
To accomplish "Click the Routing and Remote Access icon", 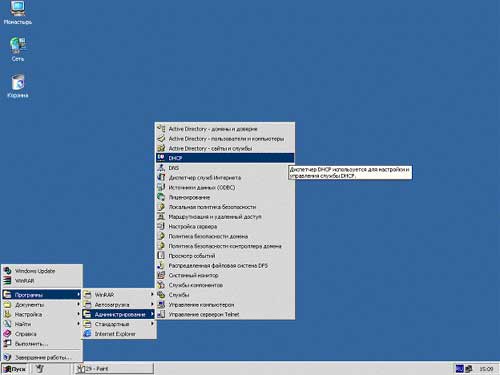I will 161,216.
